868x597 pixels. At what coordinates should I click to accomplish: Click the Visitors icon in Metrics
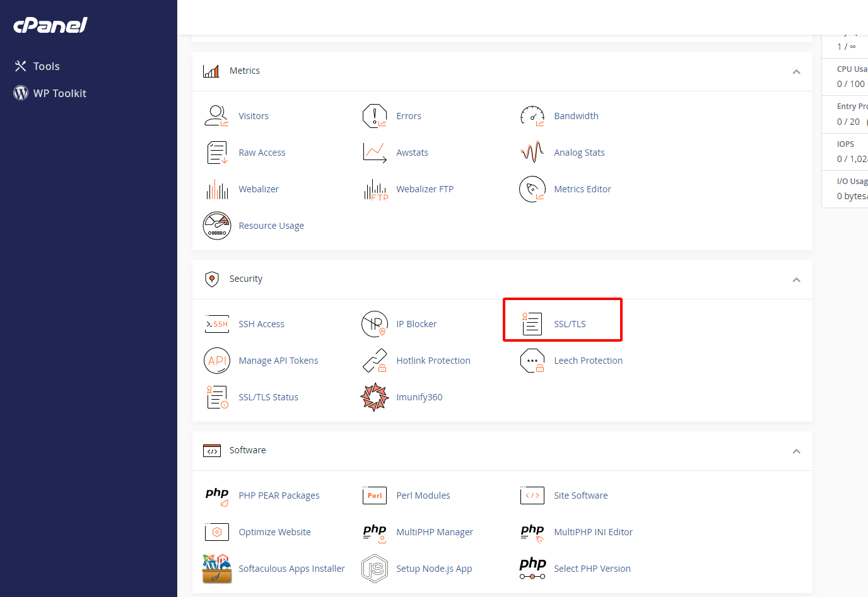(216, 116)
